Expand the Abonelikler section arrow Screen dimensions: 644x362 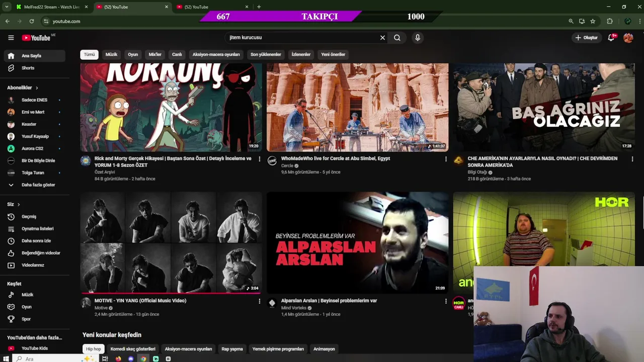point(36,88)
